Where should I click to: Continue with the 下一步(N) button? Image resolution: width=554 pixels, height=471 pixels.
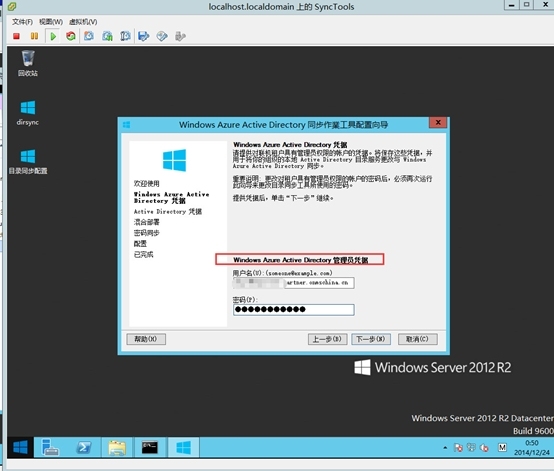[371, 339]
